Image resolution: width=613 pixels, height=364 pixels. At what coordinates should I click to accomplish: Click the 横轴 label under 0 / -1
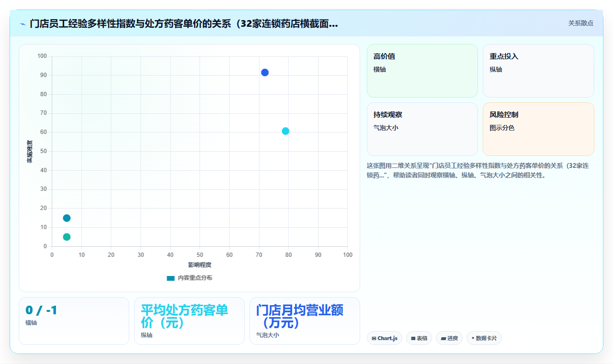(x=31, y=323)
